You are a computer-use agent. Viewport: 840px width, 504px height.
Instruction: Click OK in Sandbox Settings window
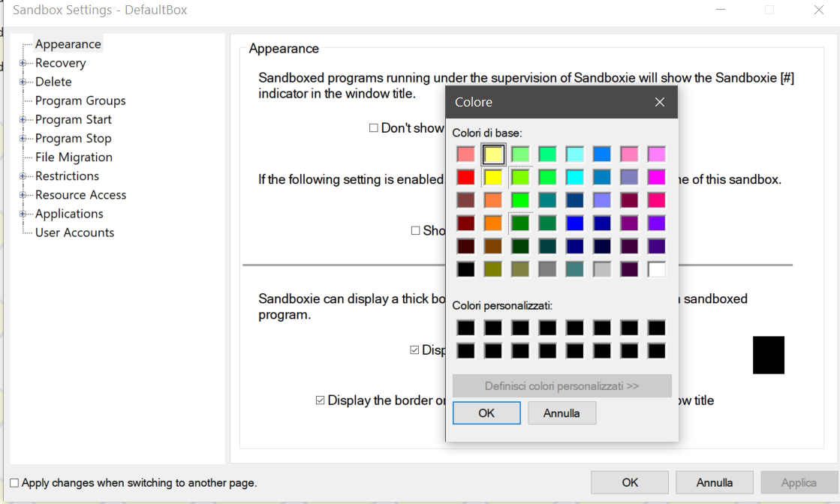click(630, 482)
